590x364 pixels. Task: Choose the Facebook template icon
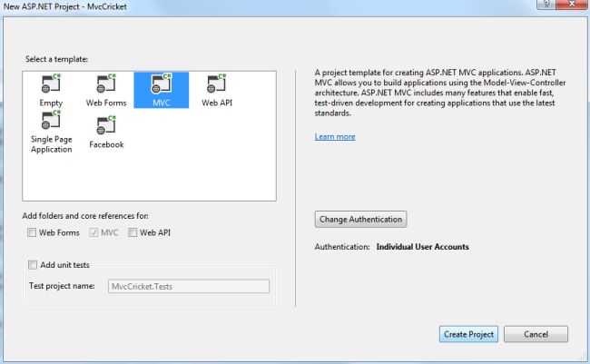coord(106,125)
